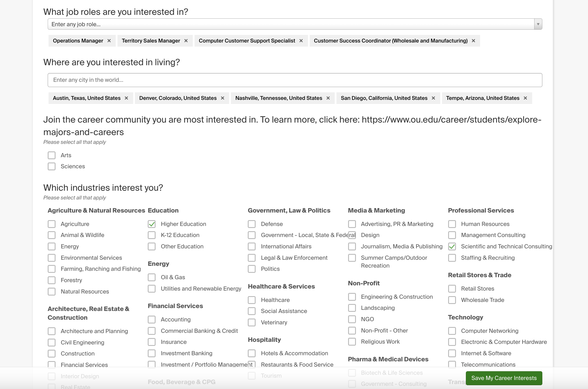This screenshot has width=588, height=389.
Task: Check the Defense industry box
Action: coord(252,224)
